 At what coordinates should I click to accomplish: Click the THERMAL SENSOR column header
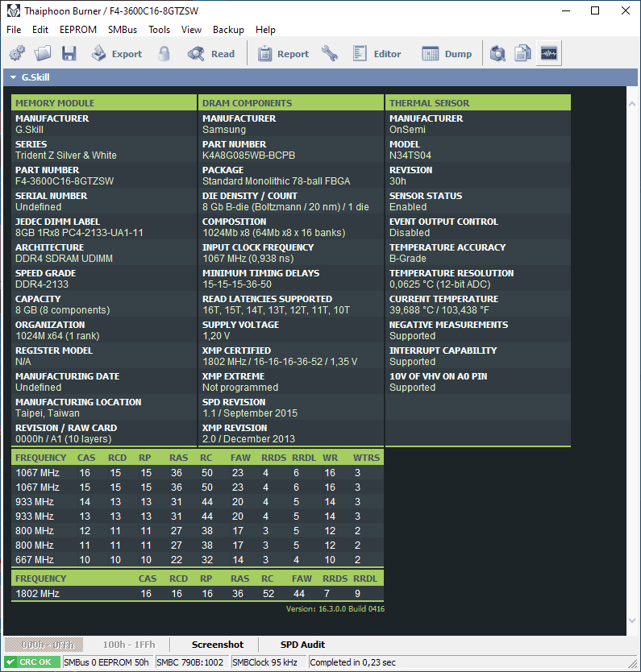[x=478, y=103]
